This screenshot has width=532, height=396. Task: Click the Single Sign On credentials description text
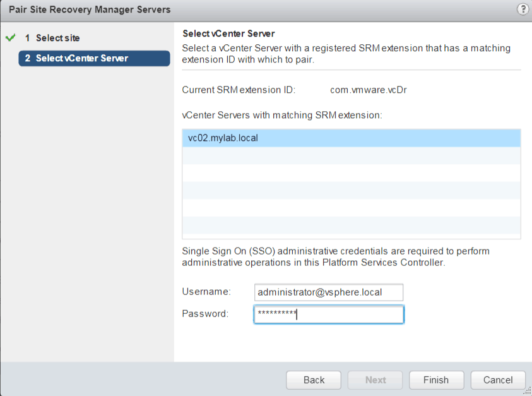(335, 256)
